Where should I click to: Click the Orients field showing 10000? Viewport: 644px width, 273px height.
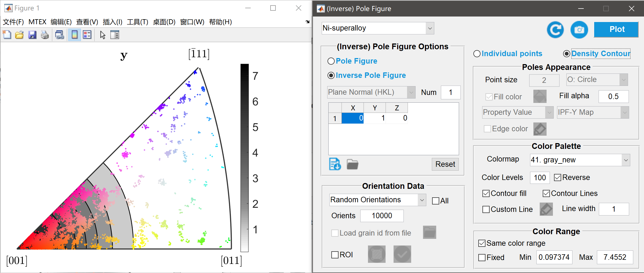click(382, 216)
